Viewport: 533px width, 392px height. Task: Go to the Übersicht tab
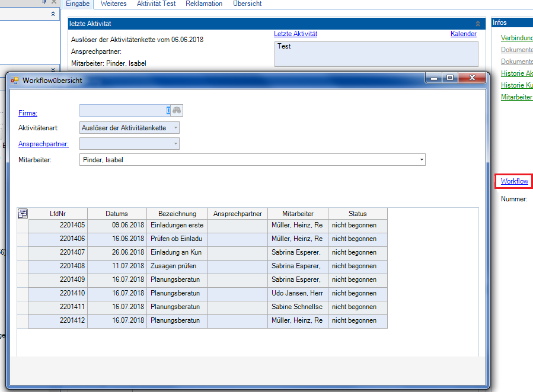tap(247, 4)
